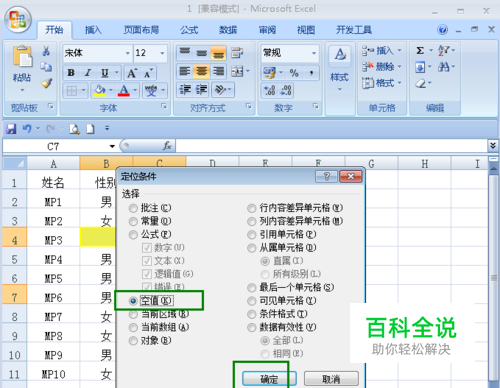Apply red font color A
Image resolution: width=500 pixels, height=388 pixels.
point(124,90)
